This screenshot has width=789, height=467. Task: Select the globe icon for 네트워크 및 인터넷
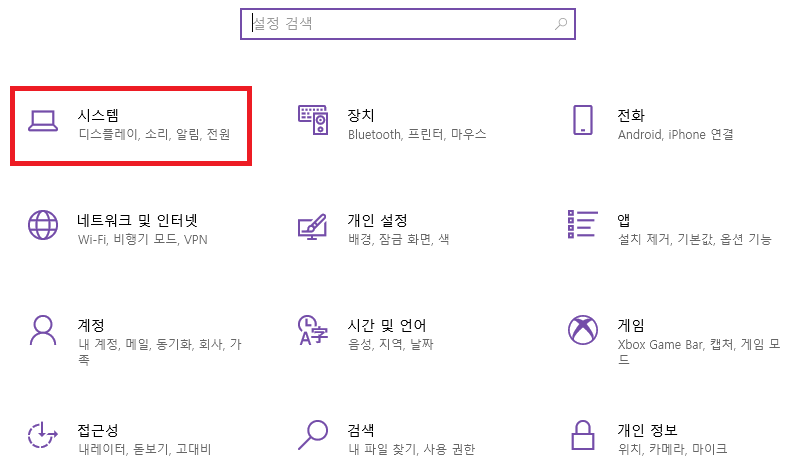[43, 225]
